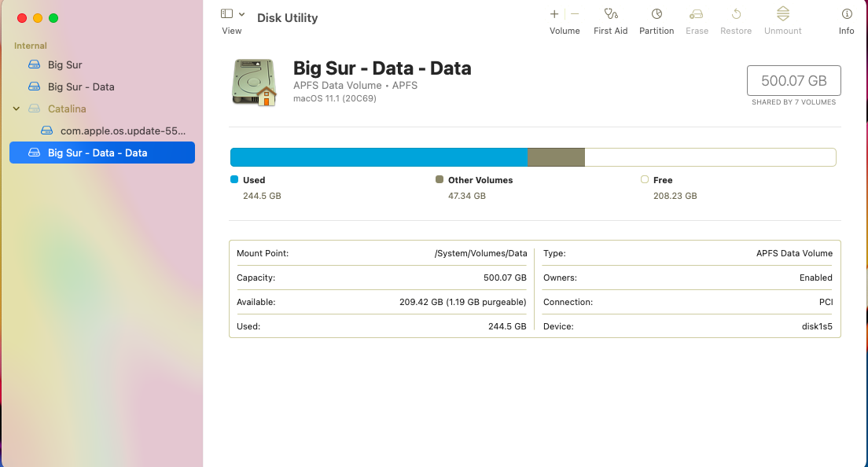
Task: Select the Catalina volume in sidebar
Action: 102,109
